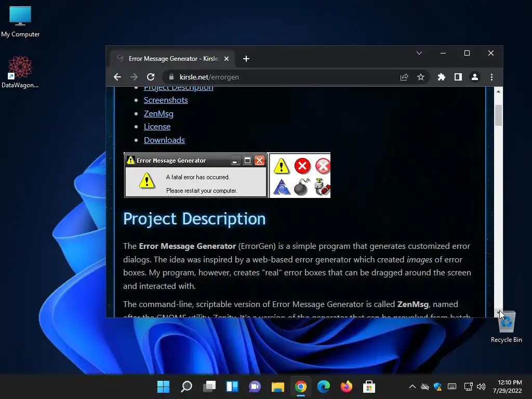The width and height of the screenshot is (532, 399).
Task: Open Microsoft Store from the taskbar
Action: coord(369,387)
